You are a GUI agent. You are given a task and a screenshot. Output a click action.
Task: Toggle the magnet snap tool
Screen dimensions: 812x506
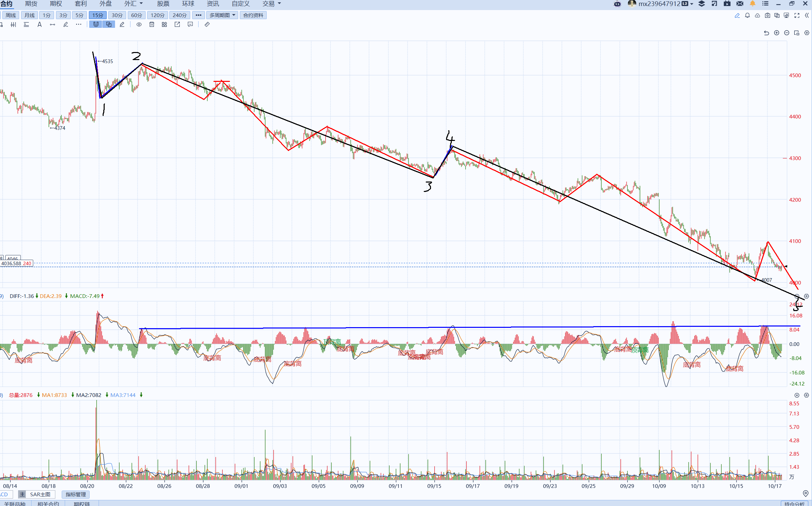point(96,24)
